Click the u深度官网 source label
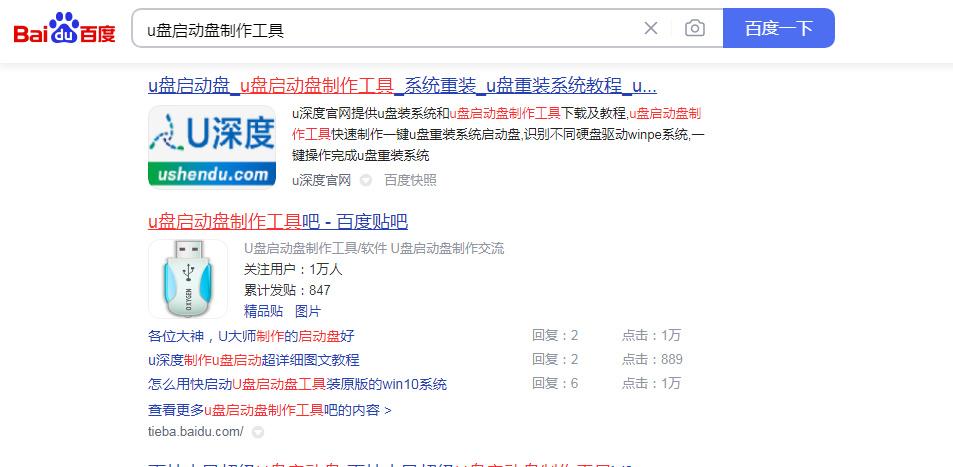Image resolution: width=953 pixels, height=467 pixels. click(322, 180)
